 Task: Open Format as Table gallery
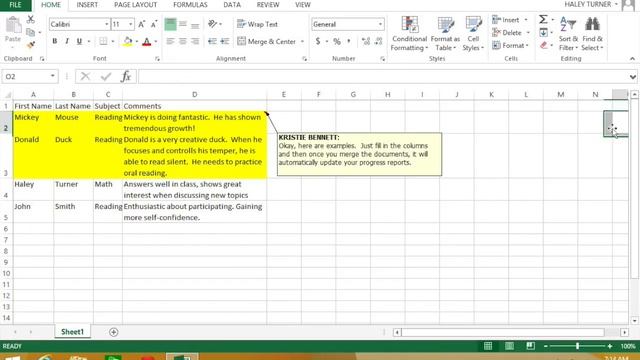(x=445, y=34)
